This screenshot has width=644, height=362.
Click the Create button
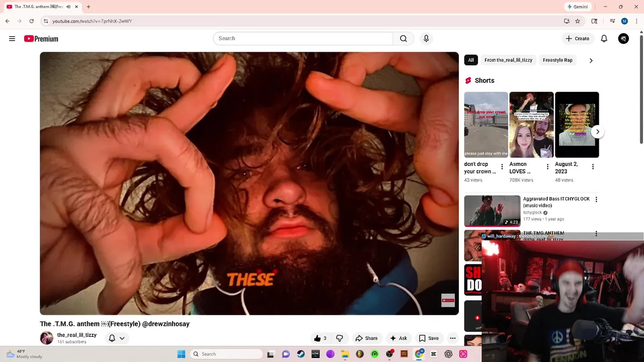[x=577, y=39]
